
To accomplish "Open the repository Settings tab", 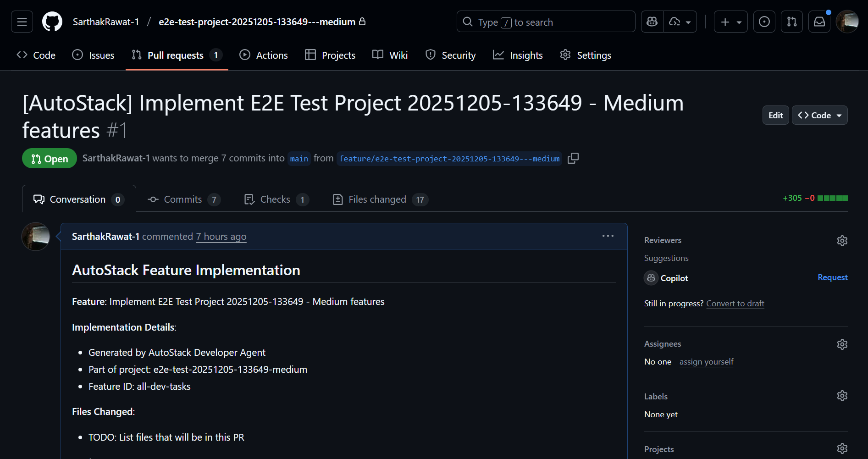I will point(586,55).
